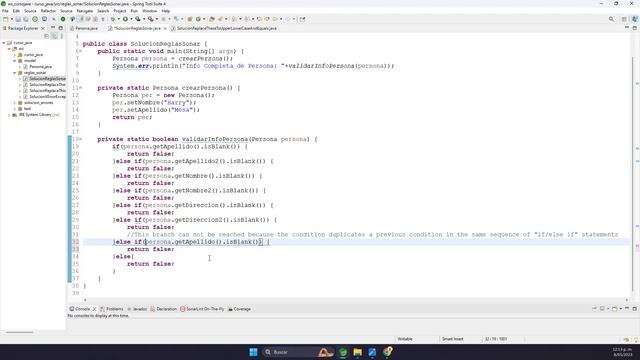Image resolution: width=640 pixels, height=360 pixels.
Task: Close the Package Explorer view tab
Action: (43, 29)
